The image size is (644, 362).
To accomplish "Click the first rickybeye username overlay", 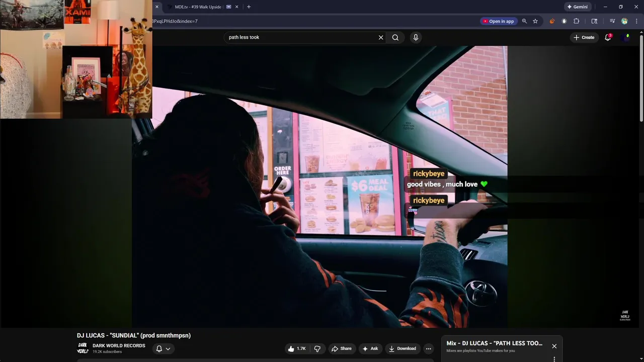I will point(429,173).
